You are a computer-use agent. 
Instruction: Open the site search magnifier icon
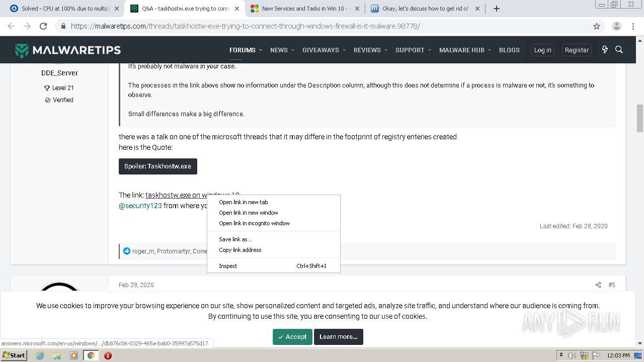click(x=619, y=50)
